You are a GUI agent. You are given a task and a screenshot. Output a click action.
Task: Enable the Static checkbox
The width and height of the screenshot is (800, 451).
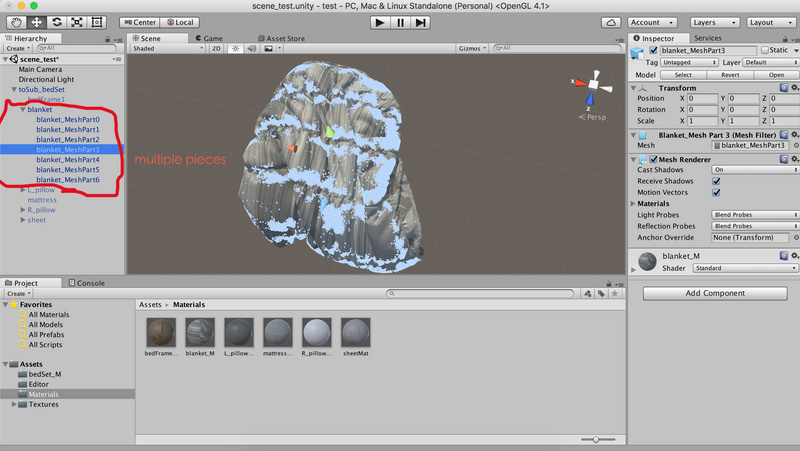tap(764, 50)
